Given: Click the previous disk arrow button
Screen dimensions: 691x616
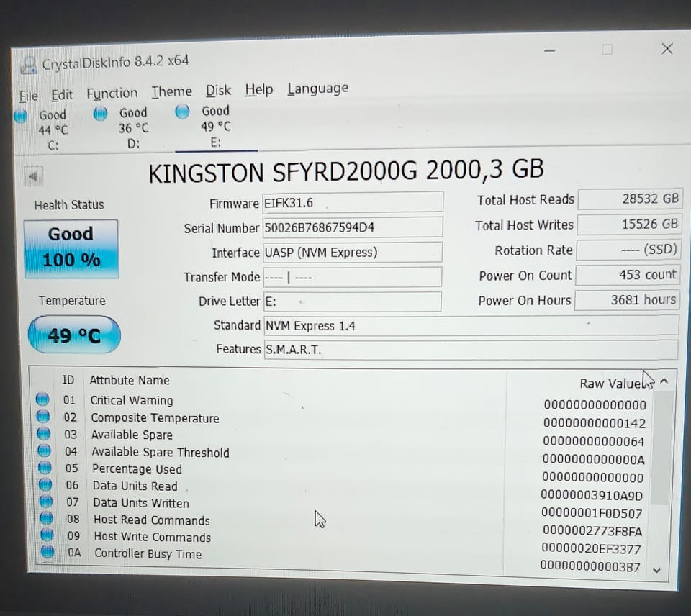Looking at the screenshot, I should pos(34,176).
